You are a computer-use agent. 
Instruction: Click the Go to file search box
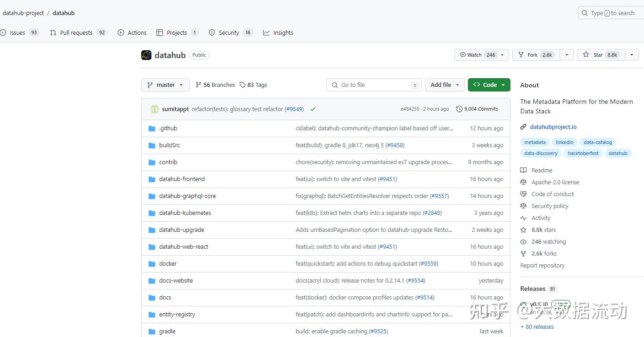point(374,85)
